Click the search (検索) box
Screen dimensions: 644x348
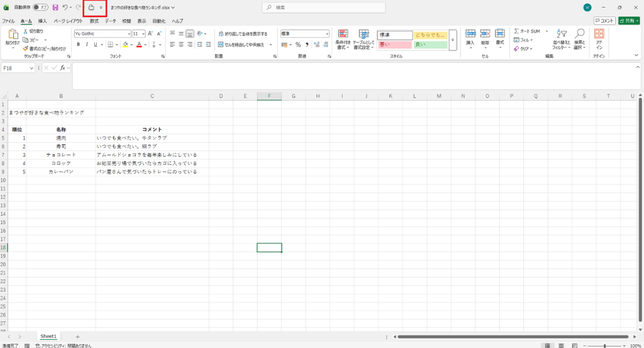point(324,8)
